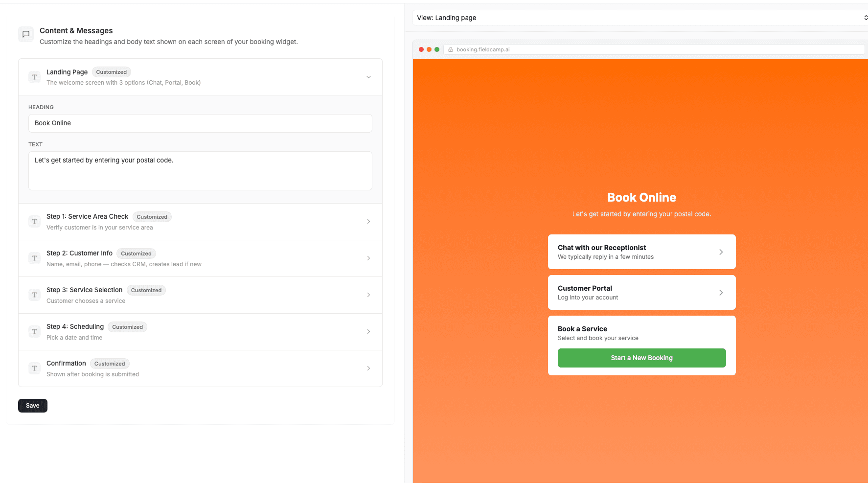This screenshot has width=868, height=483.
Task: Open the Customer Portal option
Action: pyautogui.click(x=641, y=292)
